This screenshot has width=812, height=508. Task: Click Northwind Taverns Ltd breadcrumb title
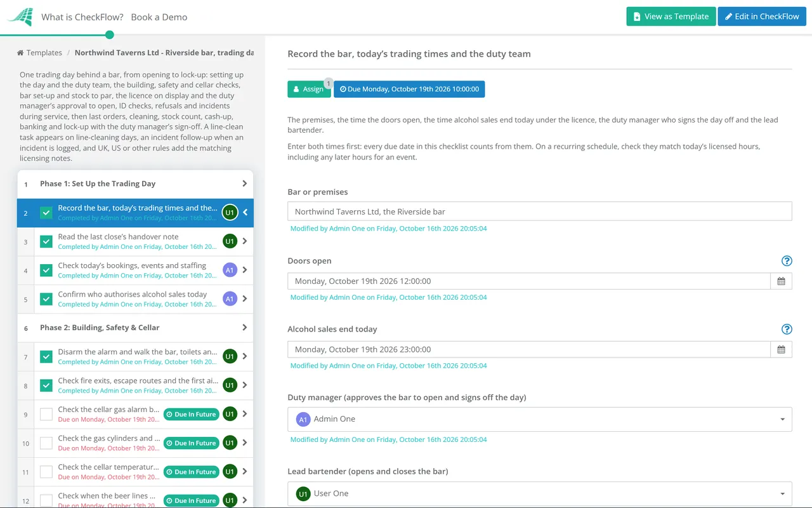point(164,53)
